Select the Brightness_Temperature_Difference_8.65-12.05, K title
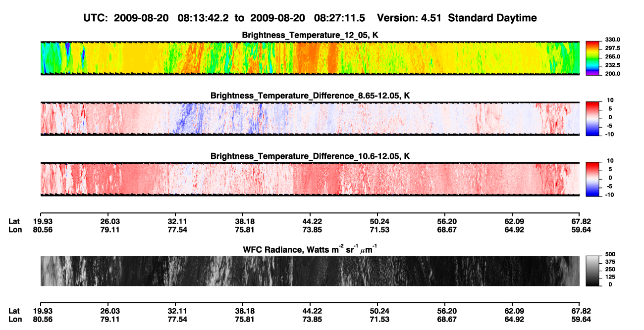Viewport: 644px width, 330px height. (x=310, y=95)
